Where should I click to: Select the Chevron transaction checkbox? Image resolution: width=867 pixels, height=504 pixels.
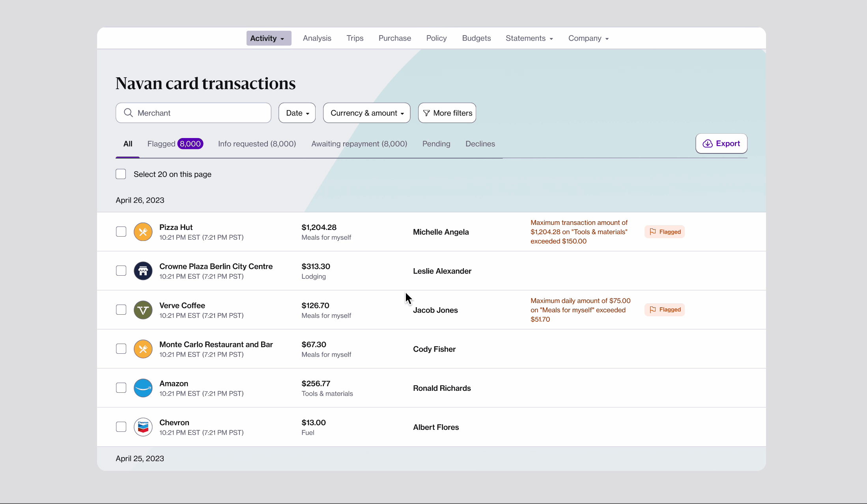click(121, 427)
